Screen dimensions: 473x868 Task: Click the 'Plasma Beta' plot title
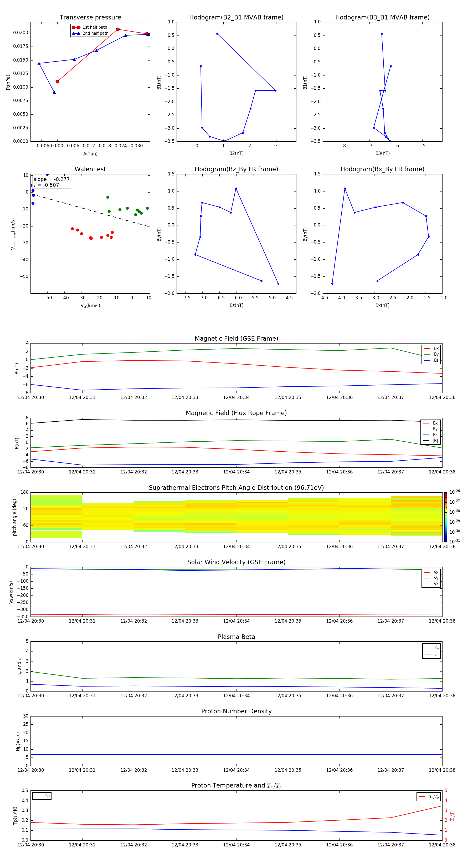click(x=236, y=637)
